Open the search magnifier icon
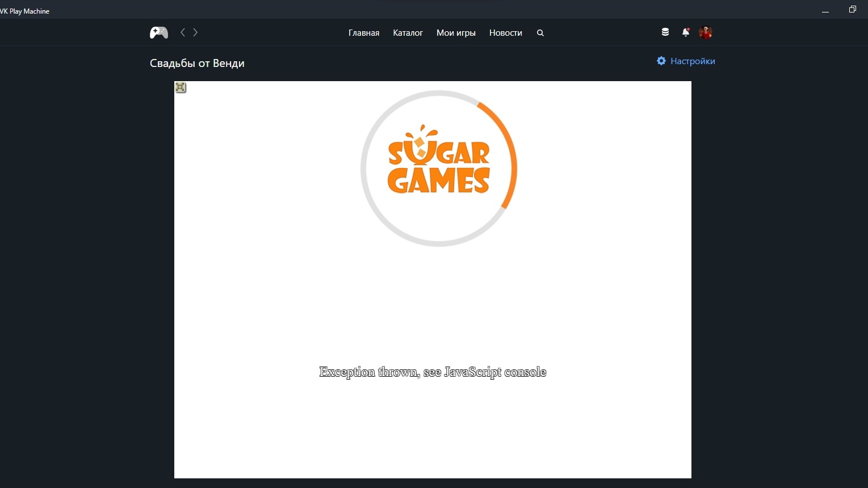Viewport: 868px width, 488px height. [540, 33]
